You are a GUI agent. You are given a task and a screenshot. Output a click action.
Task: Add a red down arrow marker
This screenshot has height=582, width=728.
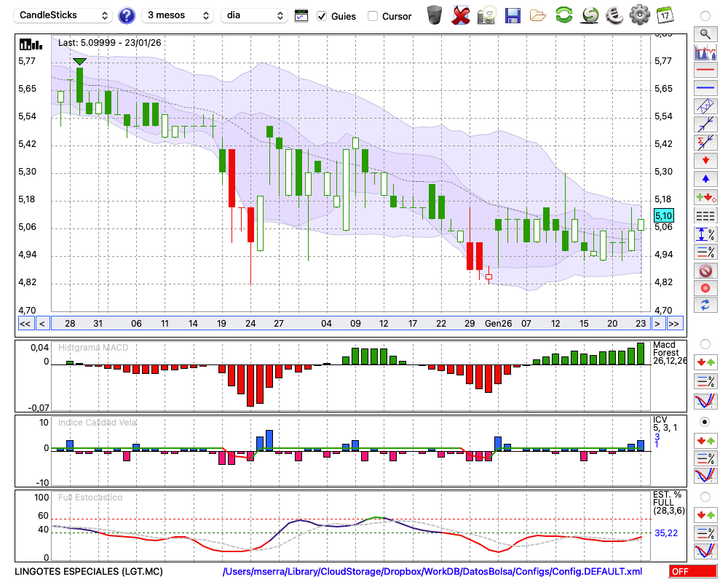pyautogui.click(x=705, y=161)
